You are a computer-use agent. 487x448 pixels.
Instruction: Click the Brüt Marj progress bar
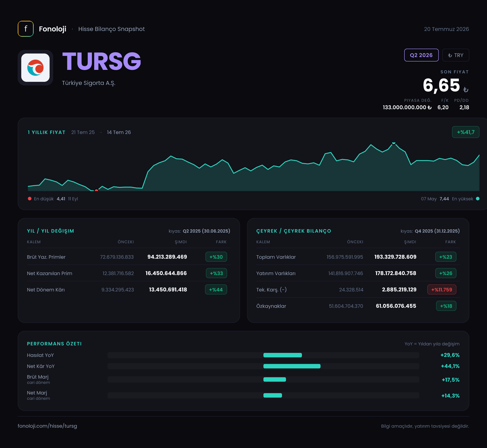(263, 379)
